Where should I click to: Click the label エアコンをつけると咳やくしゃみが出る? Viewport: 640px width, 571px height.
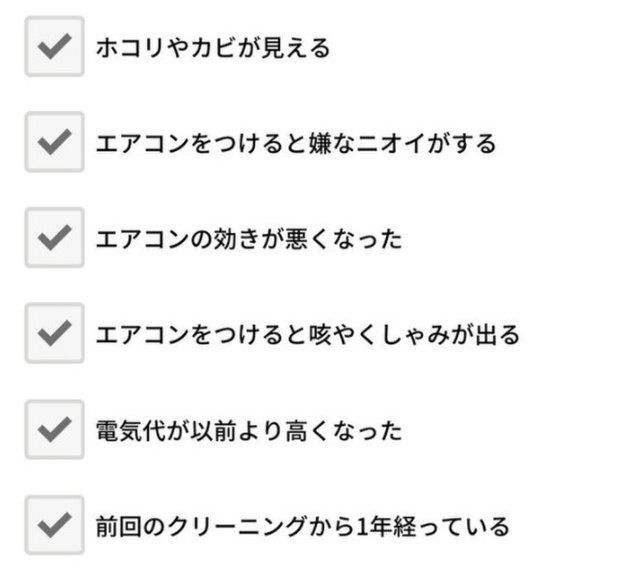(307, 335)
